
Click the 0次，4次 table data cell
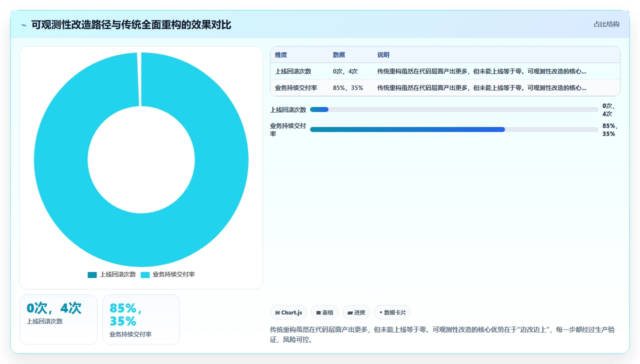tap(345, 71)
